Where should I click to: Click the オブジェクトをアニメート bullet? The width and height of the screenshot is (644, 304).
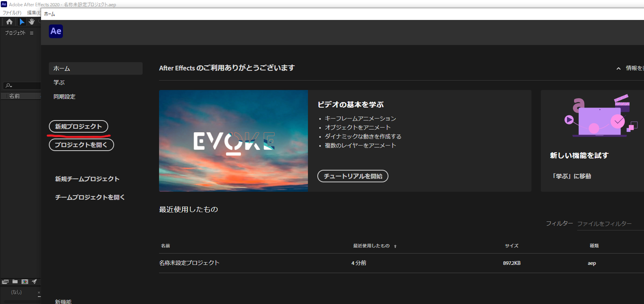[358, 128]
